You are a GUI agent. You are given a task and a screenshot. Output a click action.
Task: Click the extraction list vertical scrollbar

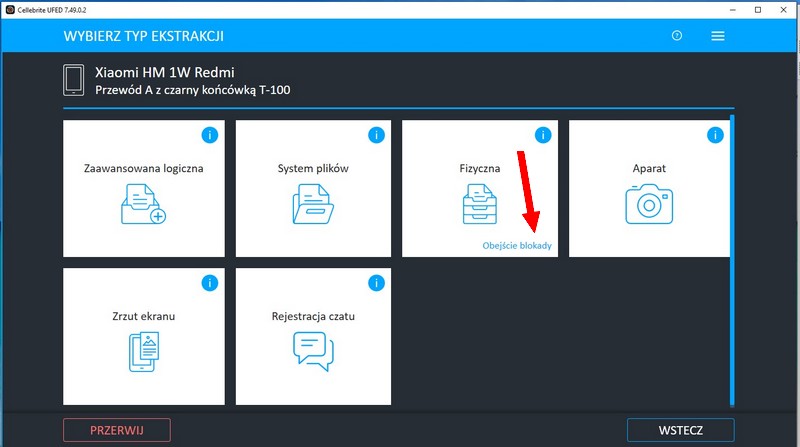tap(732, 260)
